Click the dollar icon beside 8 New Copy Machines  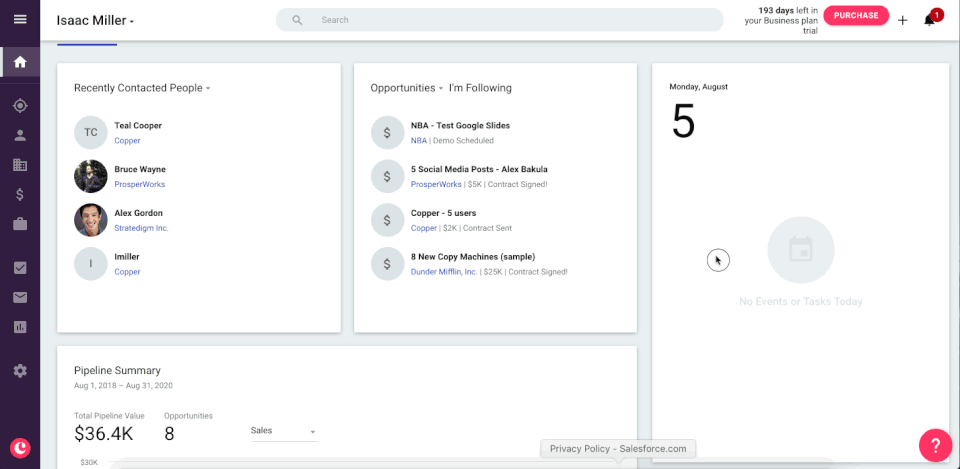tap(387, 264)
